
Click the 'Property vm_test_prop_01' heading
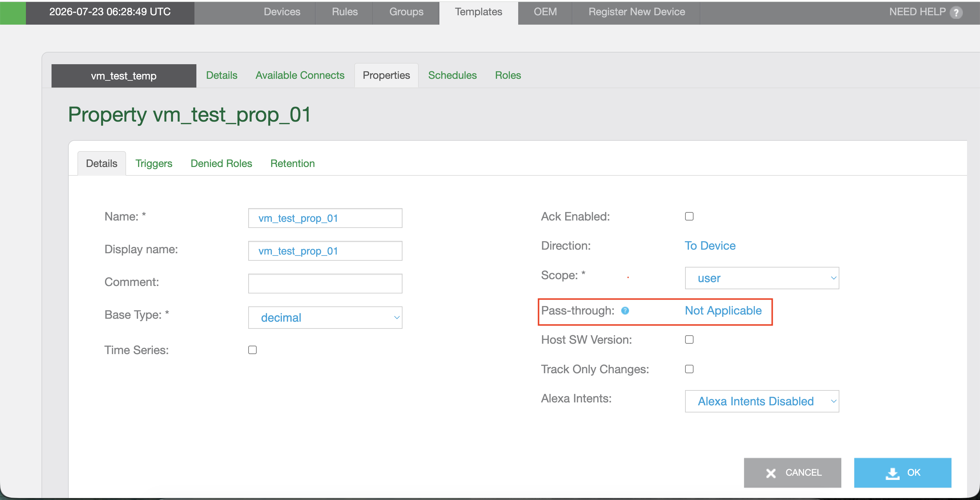pos(190,115)
